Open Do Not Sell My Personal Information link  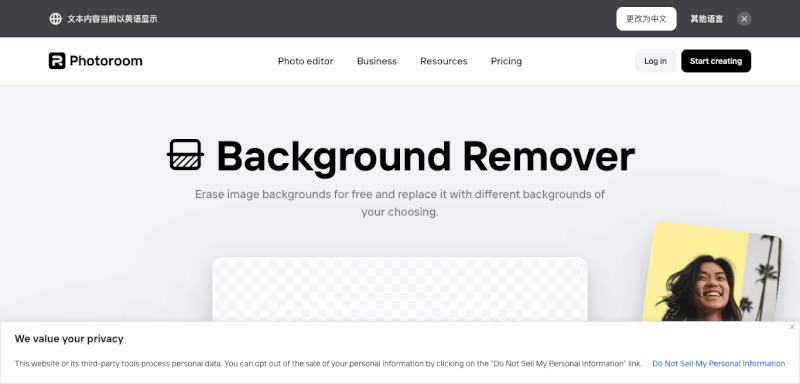(718, 364)
